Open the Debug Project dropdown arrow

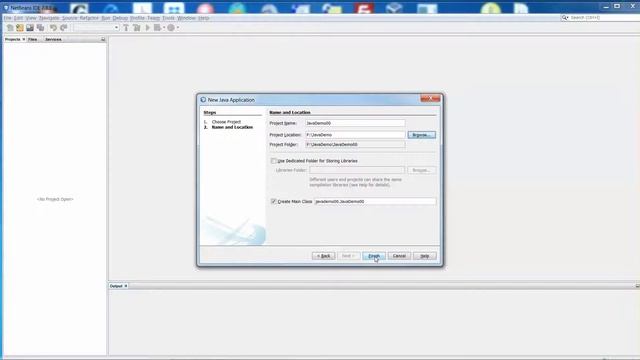(164, 28)
